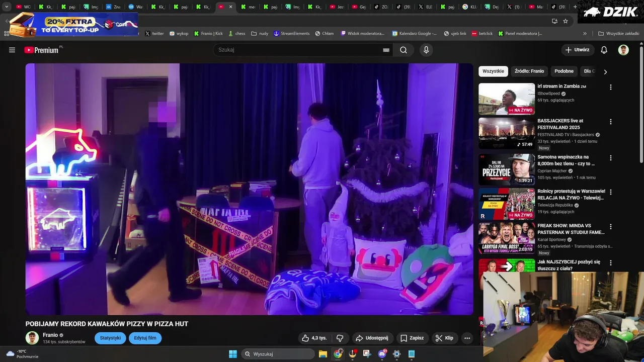Screen dimensions: 644x362
Task: Click the search magnifier button
Action: 404,50
